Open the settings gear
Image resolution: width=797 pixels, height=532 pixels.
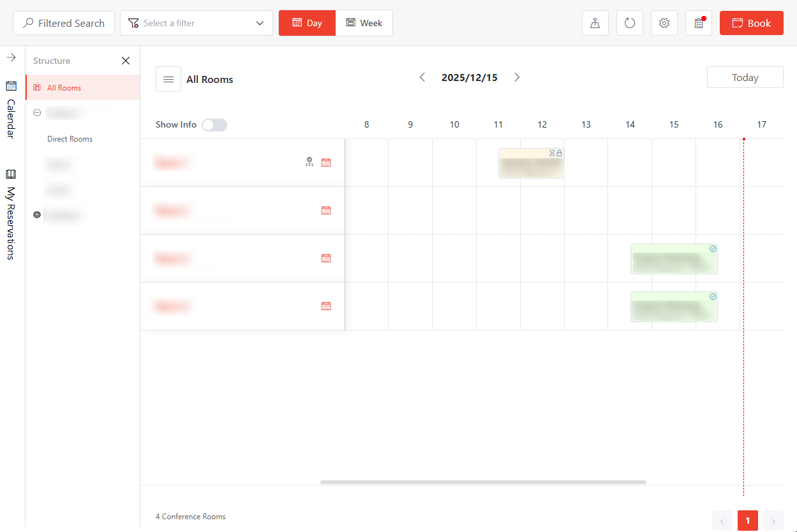coord(664,22)
